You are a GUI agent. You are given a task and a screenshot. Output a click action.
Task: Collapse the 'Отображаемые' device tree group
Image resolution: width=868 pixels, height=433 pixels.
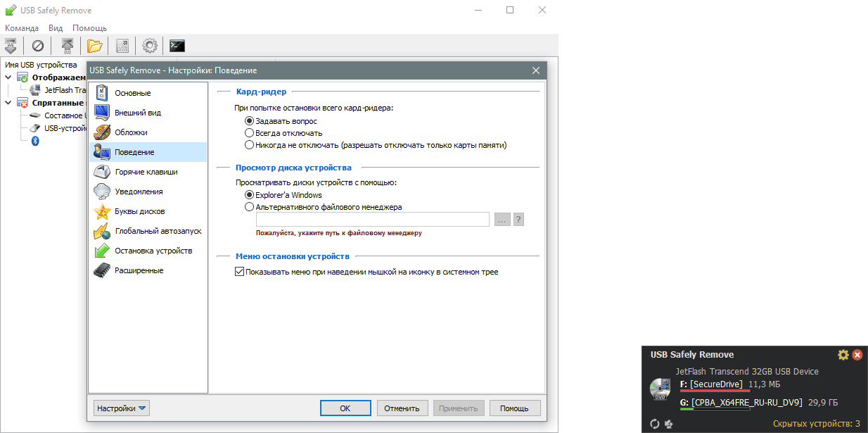8,77
